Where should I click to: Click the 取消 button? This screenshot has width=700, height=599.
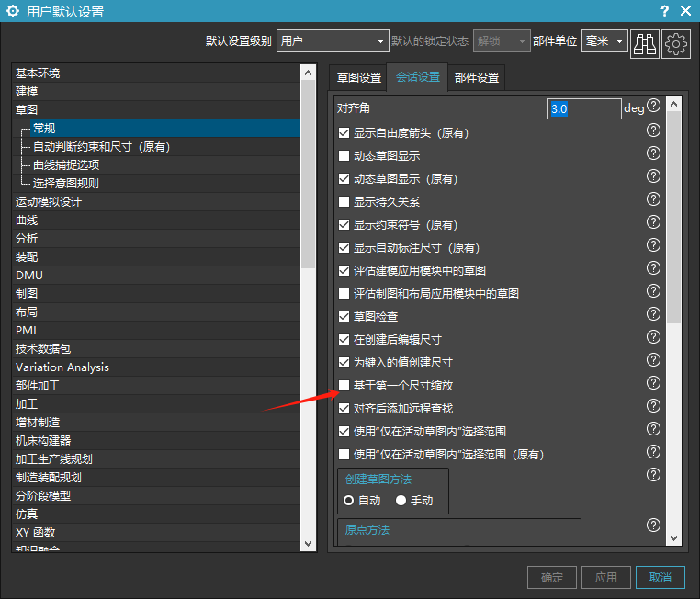660,578
